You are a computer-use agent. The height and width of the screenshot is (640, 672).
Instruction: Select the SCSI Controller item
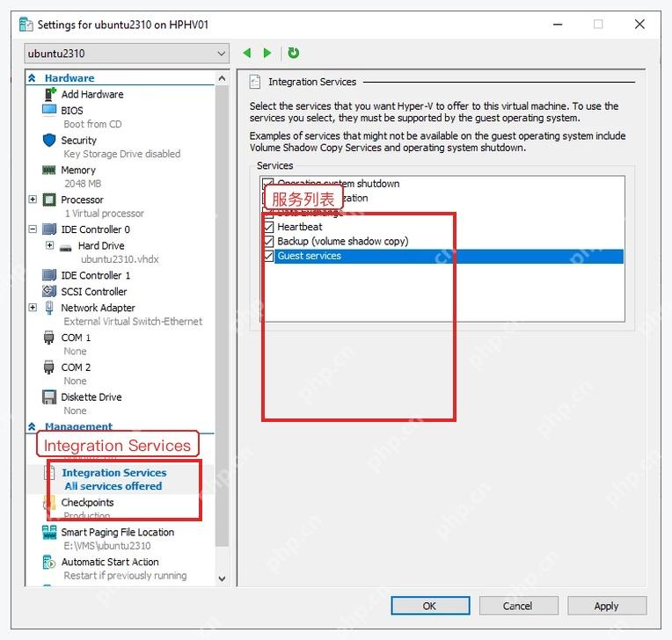(94, 292)
